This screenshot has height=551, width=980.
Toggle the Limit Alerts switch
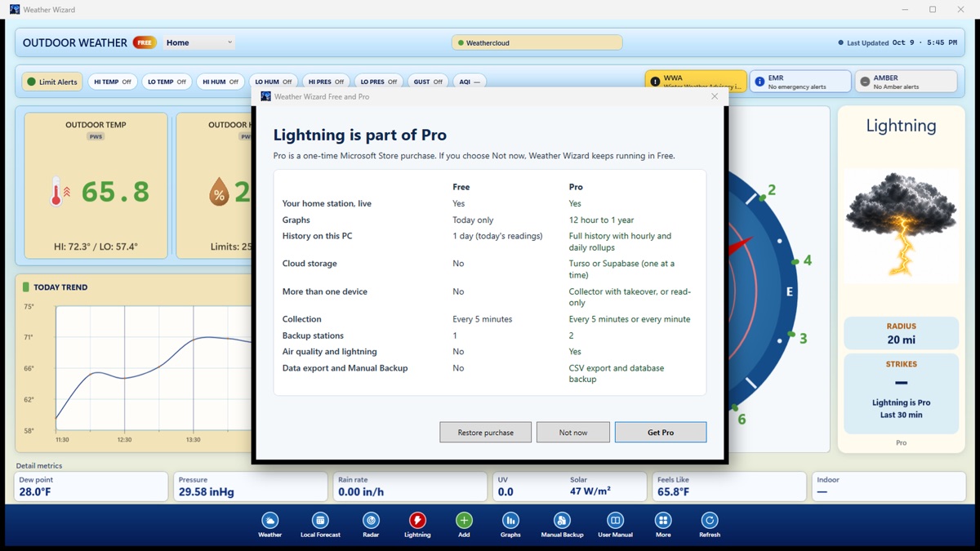[52, 82]
